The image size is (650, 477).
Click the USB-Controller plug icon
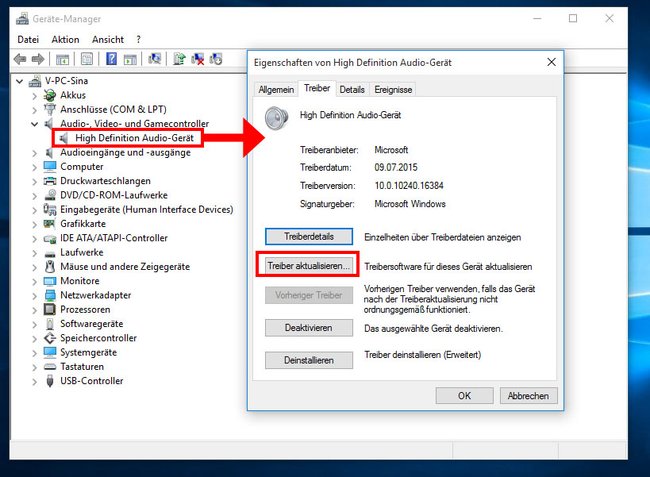(50, 381)
